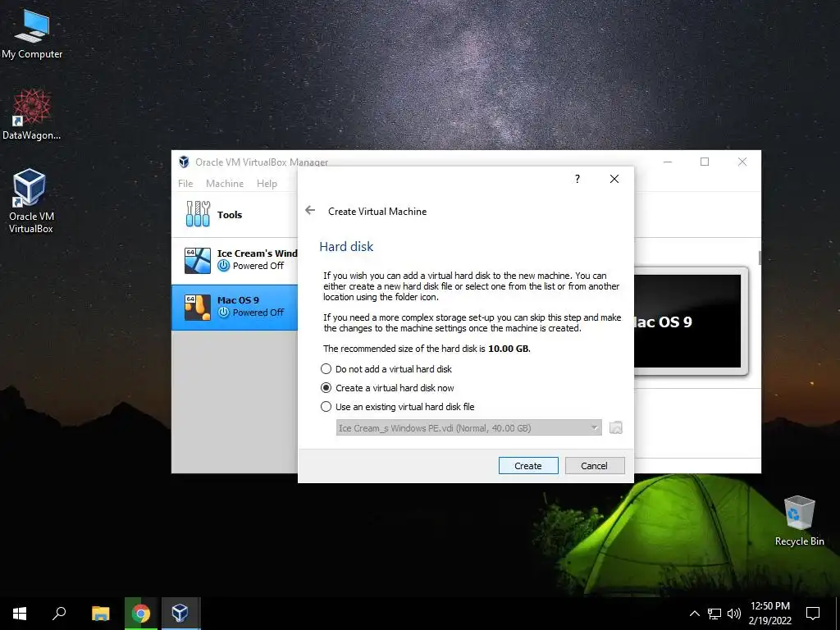Select the Mac OS 9 VM icon
The image size is (840, 630).
click(197, 307)
